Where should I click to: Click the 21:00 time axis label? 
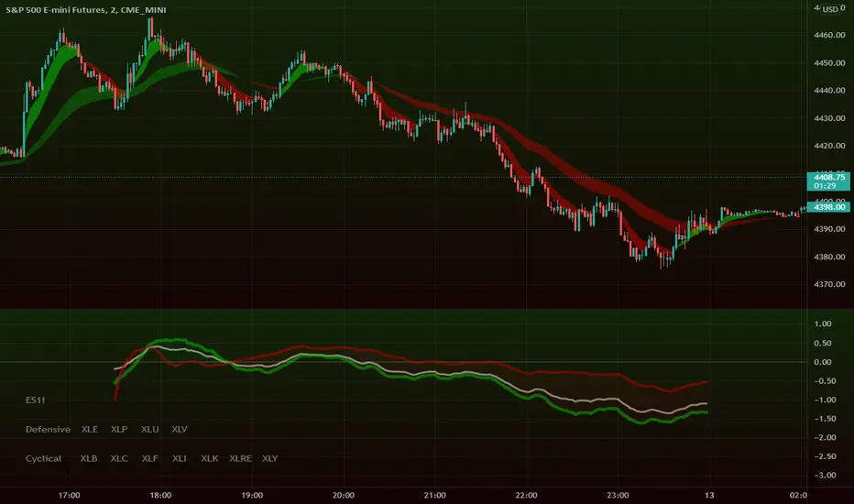click(x=434, y=495)
